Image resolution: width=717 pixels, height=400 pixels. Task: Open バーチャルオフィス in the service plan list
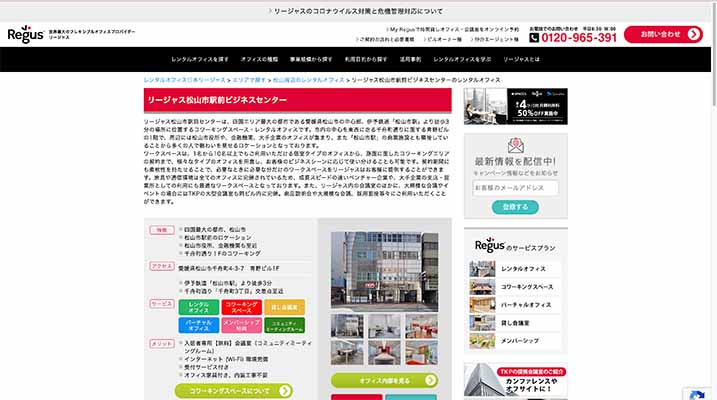coord(526,305)
